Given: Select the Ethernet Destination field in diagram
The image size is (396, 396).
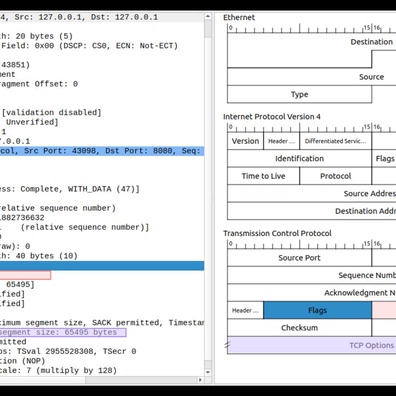Looking at the screenshot, I should [x=312, y=51].
